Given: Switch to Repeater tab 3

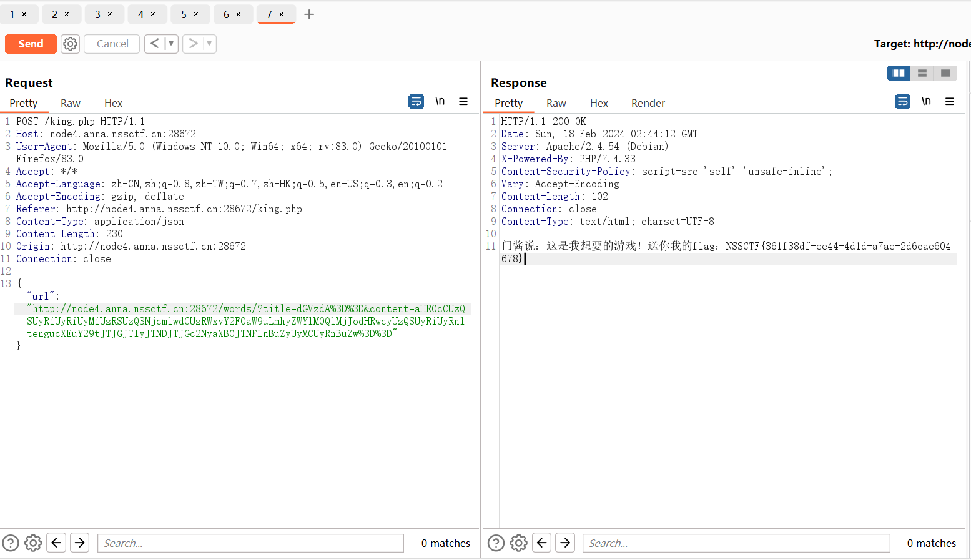Looking at the screenshot, I should tap(98, 14).
